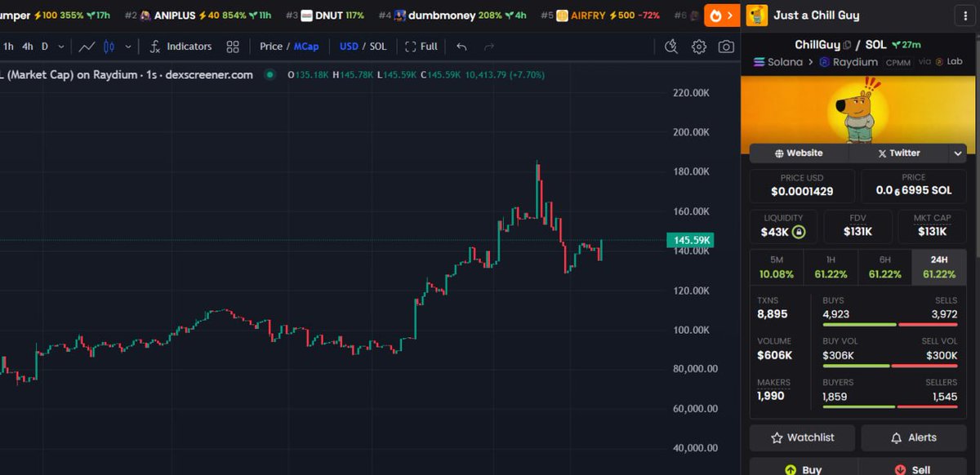Open price Alerts button
Image resolution: width=980 pixels, height=475 pixels.
[914, 437]
